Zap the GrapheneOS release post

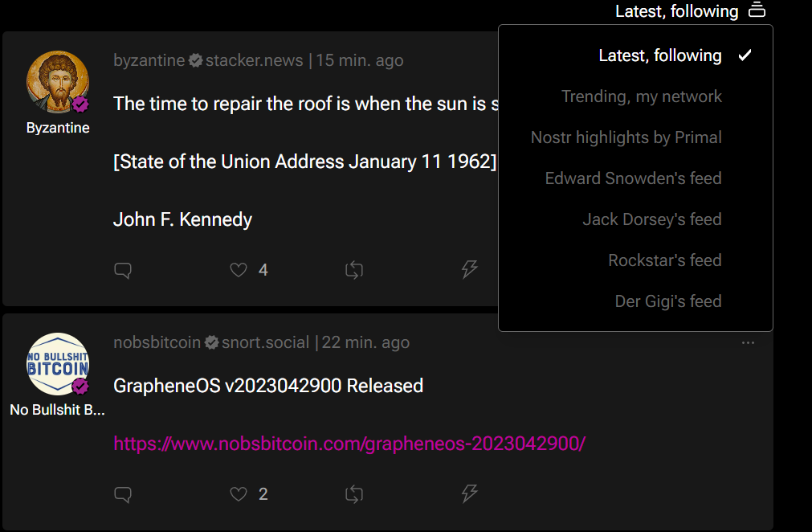(x=470, y=494)
